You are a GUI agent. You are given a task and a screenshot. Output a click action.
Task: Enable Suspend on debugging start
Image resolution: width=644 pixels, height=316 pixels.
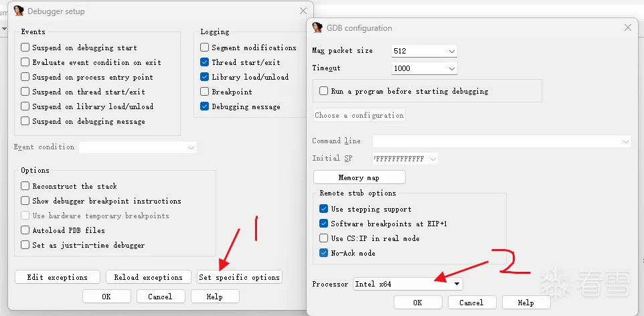[x=25, y=48]
